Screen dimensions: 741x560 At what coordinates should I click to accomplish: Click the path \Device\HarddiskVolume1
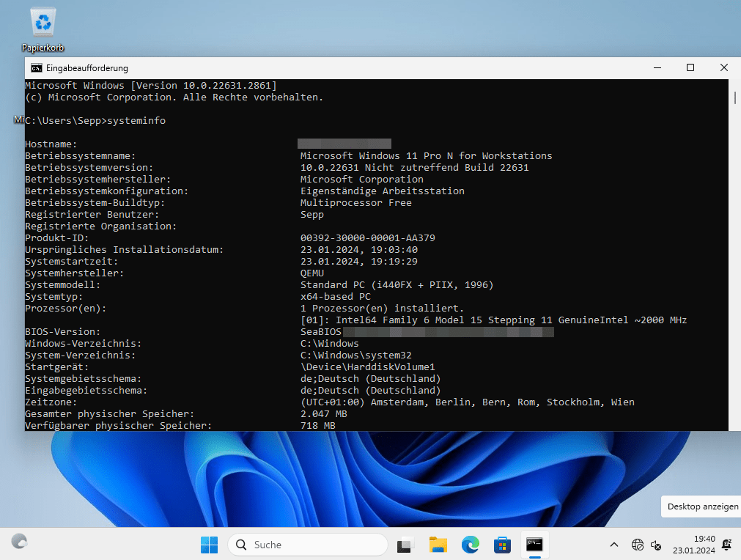point(368,367)
